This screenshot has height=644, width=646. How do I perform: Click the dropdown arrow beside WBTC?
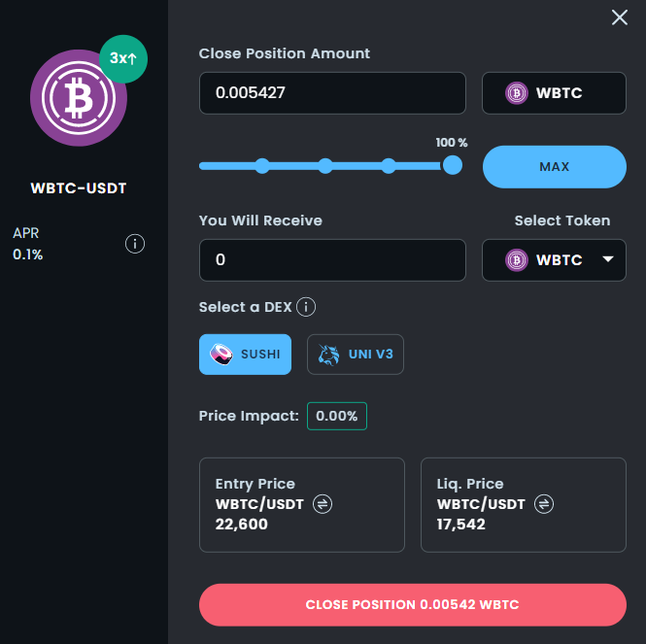608,259
